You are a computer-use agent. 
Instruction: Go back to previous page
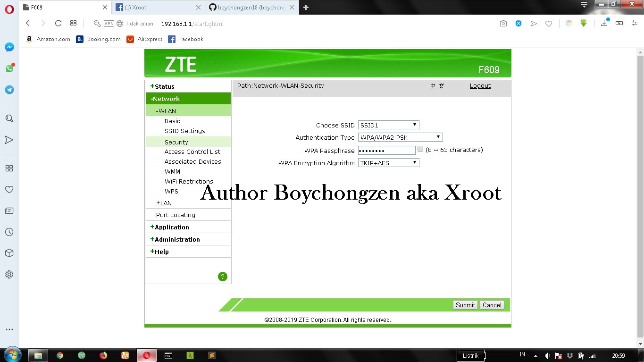(28, 23)
